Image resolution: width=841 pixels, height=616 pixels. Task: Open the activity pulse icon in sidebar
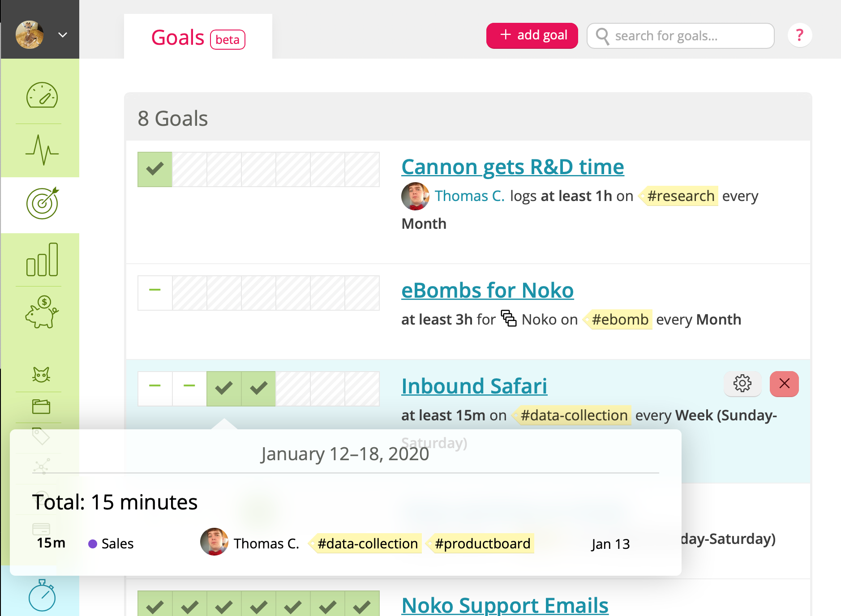[x=42, y=150]
